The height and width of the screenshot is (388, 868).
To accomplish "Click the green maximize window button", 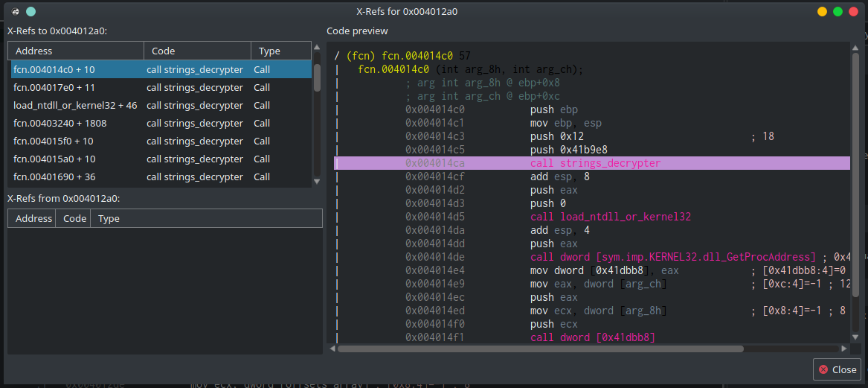I will (x=838, y=12).
